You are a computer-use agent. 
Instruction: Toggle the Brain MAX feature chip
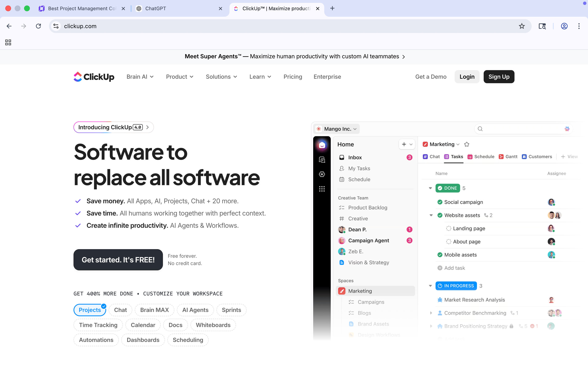click(154, 310)
